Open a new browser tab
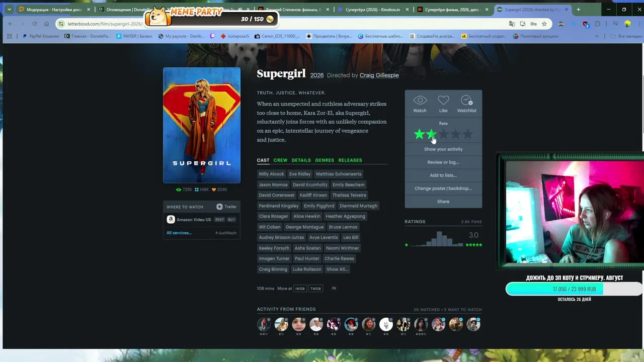 coord(578,10)
